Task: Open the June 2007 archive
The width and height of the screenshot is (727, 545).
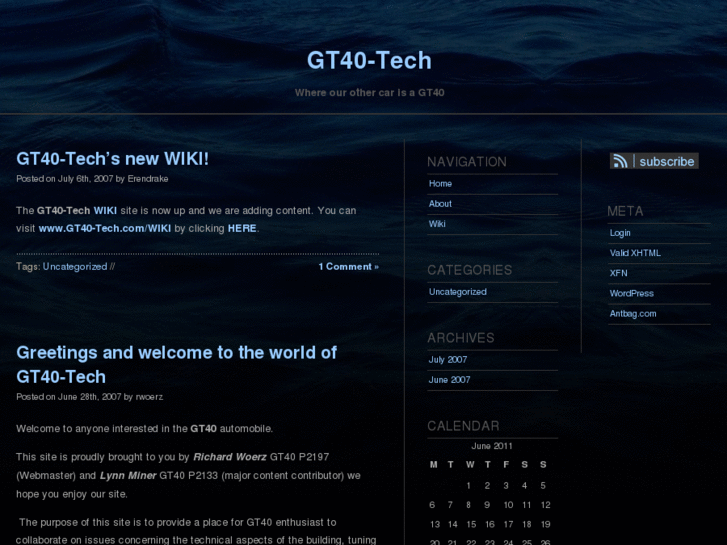Action: 449,380
